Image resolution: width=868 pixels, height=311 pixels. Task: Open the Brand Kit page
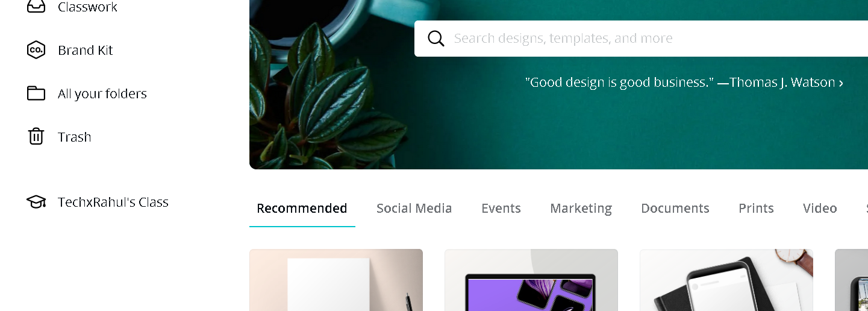click(86, 50)
